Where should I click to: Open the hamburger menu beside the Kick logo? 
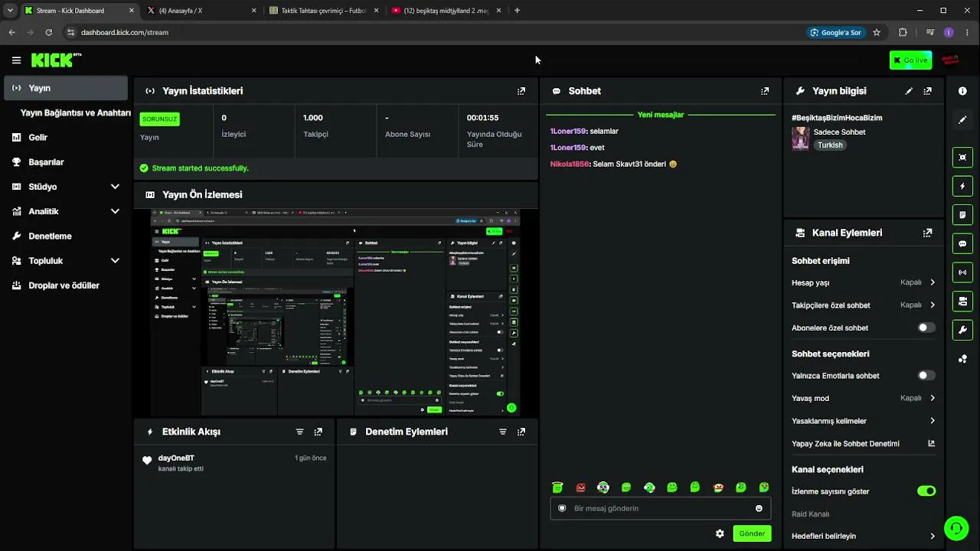tap(16, 60)
